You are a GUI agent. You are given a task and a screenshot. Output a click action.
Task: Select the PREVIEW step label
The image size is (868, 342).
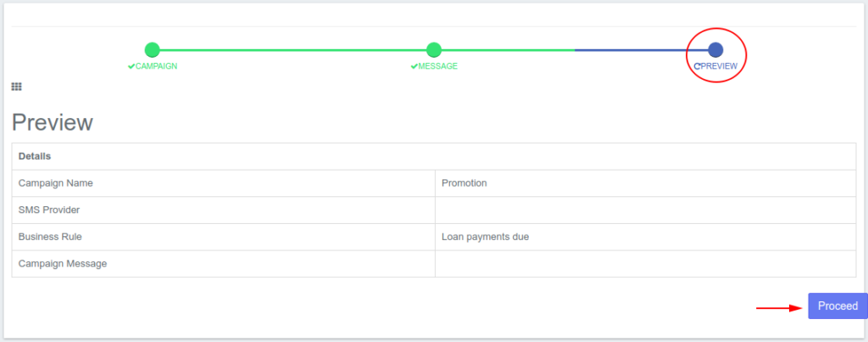click(720, 66)
